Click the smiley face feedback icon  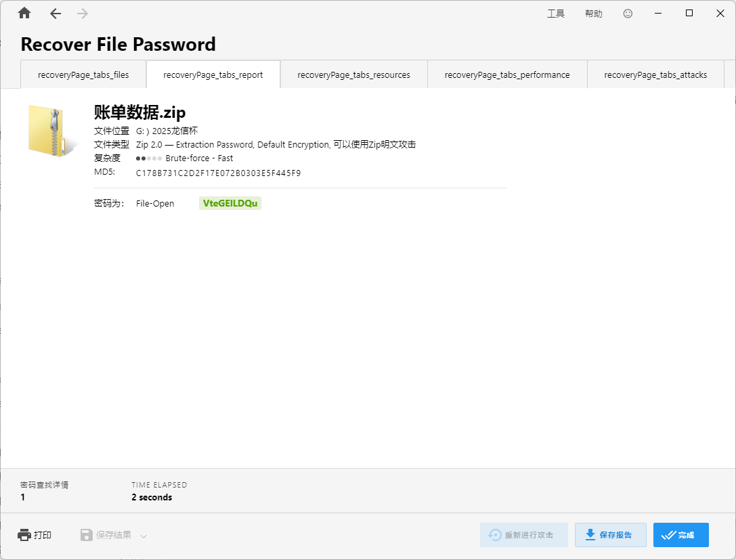click(x=628, y=14)
